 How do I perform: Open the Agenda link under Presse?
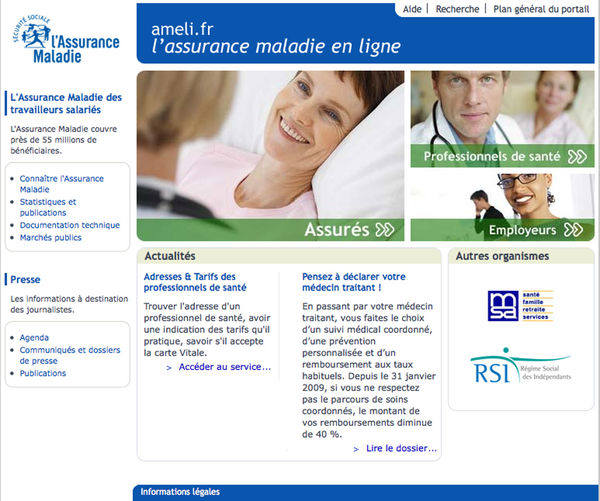pyautogui.click(x=34, y=337)
